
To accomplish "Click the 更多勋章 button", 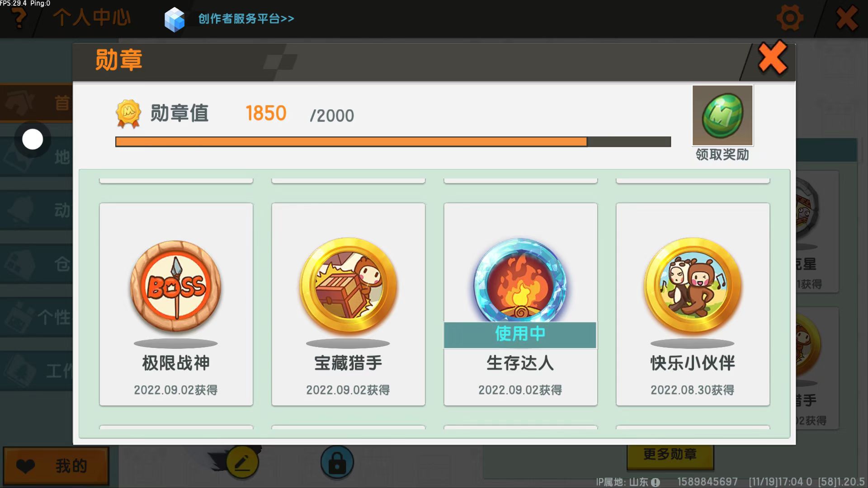I will point(670,454).
